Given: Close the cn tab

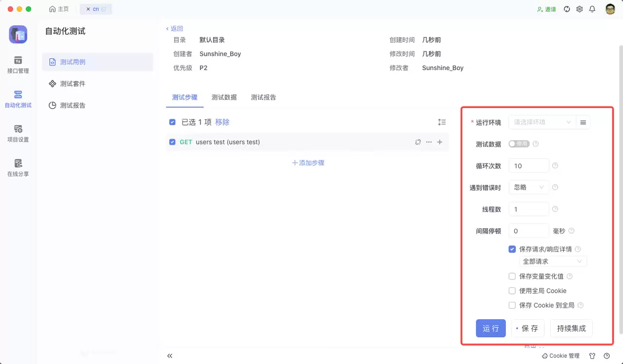Looking at the screenshot, I should point(88,9).
